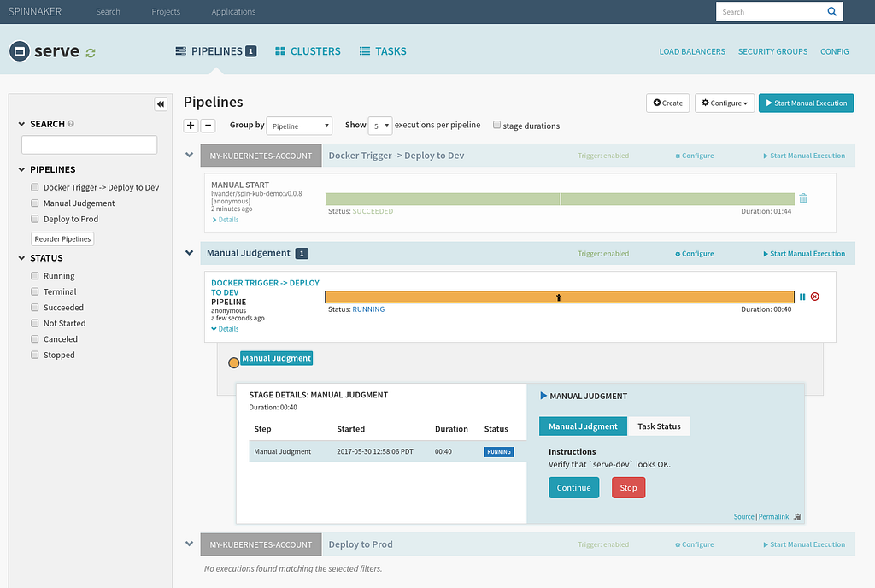Switch to the TASKS tab
This screenshot has height=588, width=875.
coord(383,51)
